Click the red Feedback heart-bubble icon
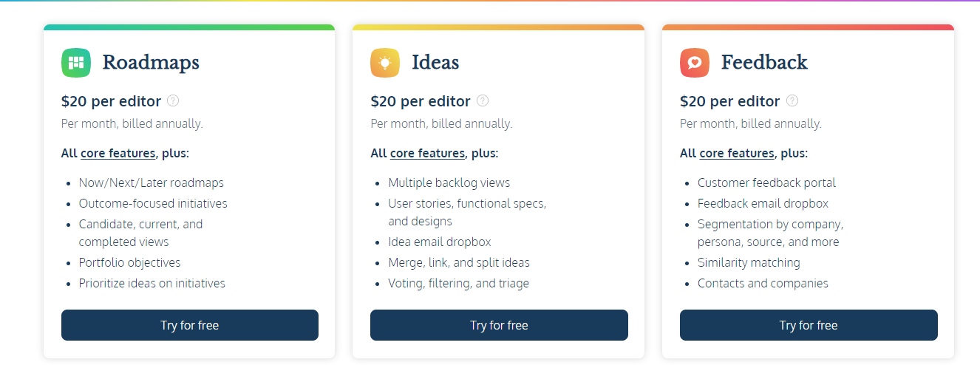The width and height of the screenshot is (980, 365). point(695,63)
